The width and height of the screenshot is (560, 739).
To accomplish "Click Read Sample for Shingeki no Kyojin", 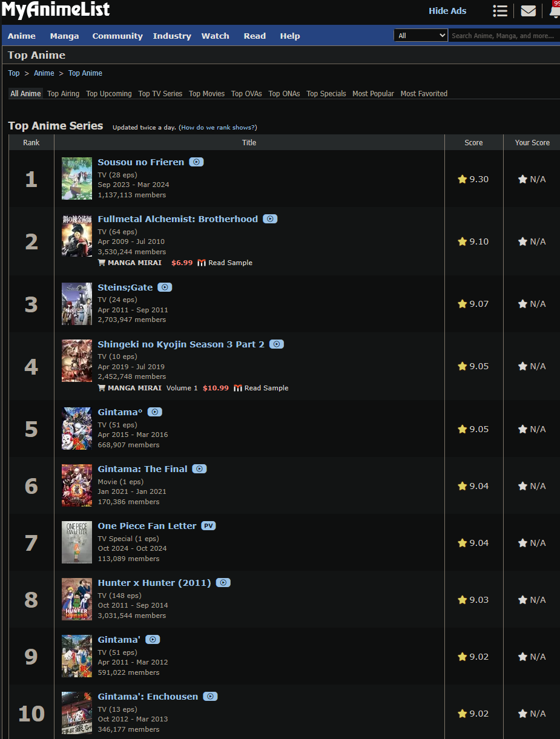I will pos(266,388).
